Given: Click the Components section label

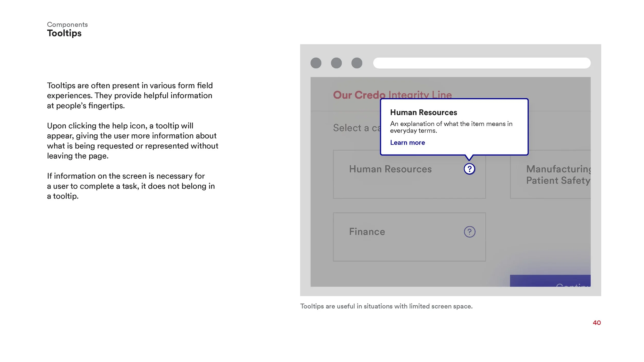Looking at the screenshot, I should point(67,24).
